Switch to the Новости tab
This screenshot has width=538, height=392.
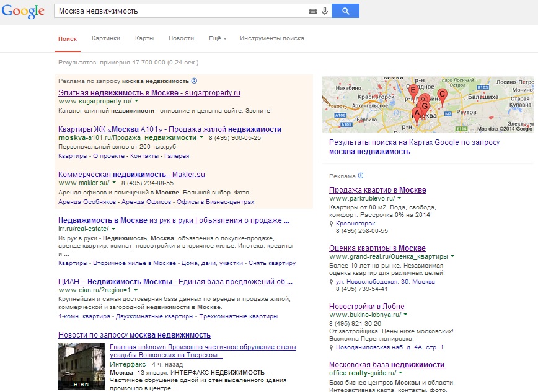pyautogui.click(x=181, y=38)
